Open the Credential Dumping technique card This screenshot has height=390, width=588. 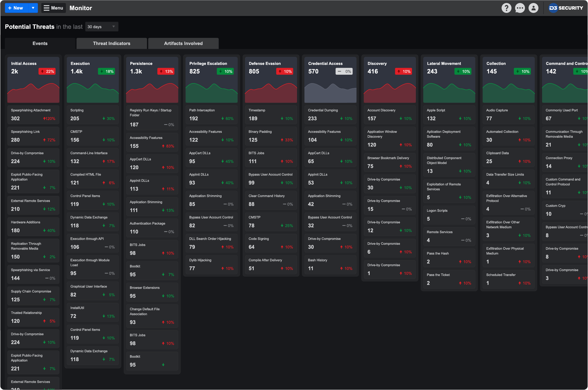click(x=330, y=115)
